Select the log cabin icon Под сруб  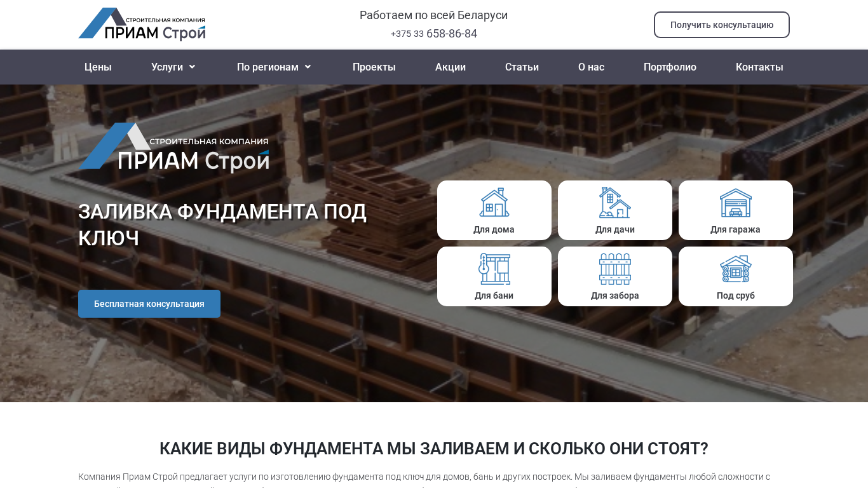click(735, 269)
